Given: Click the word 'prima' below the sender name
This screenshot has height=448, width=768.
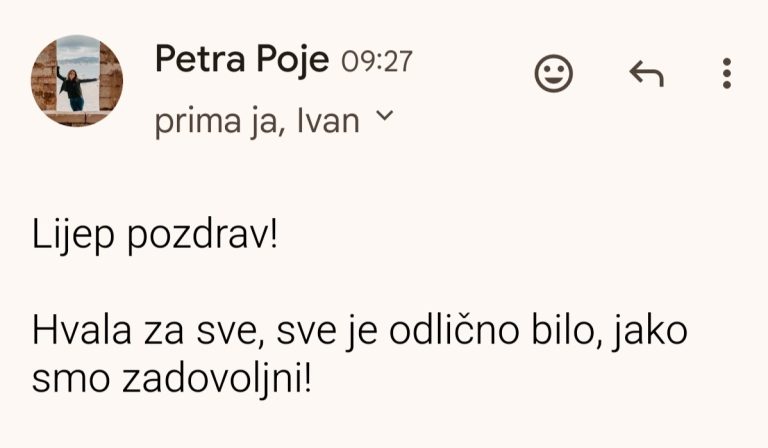Looking at the screenshot, I should pyautogui.click(x=198, y=121).
